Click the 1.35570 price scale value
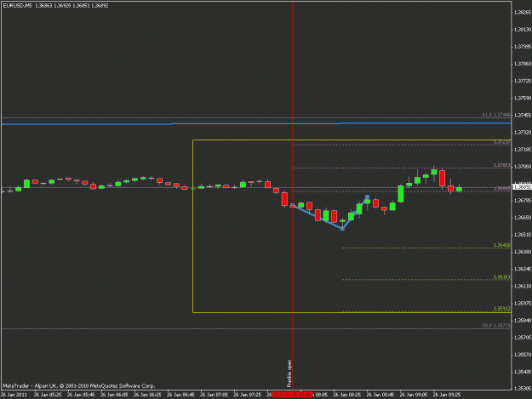Image resolution: width=532 pixels, height=399 pixels. pos(523,354)
